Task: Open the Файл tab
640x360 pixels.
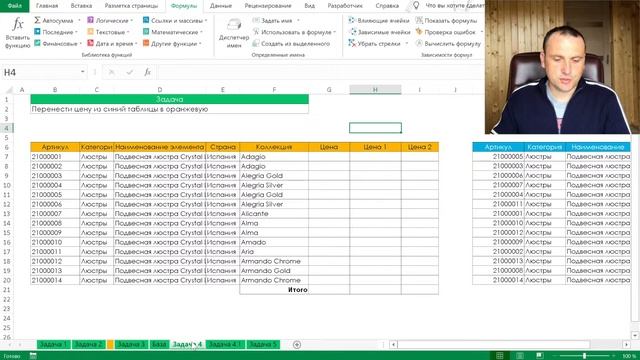Action: tap(15, 6)
